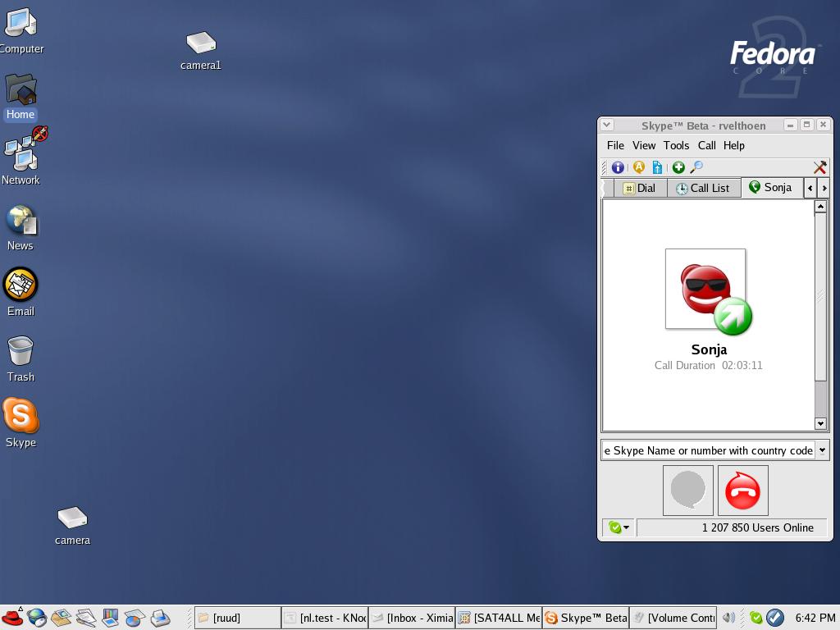840x630 pixels.
Task: Open the printer panel icon
Action: (160, 618)
